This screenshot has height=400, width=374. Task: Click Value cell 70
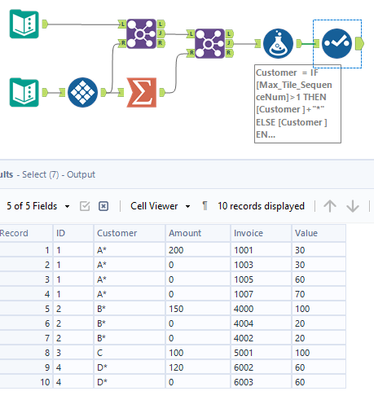318,294
